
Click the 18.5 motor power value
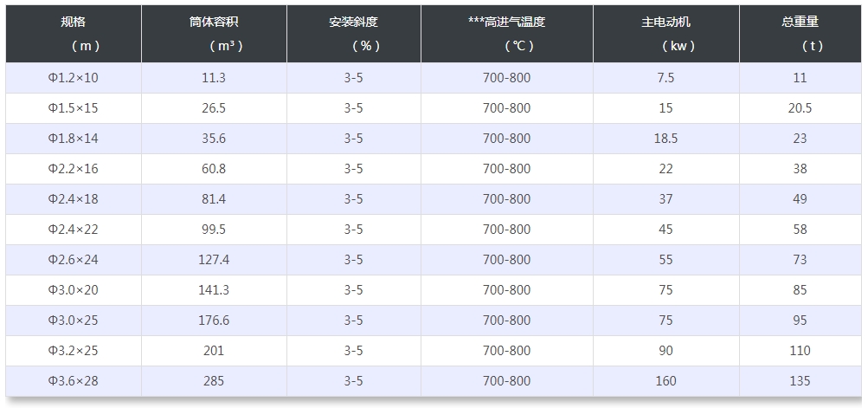coord(666,139)
